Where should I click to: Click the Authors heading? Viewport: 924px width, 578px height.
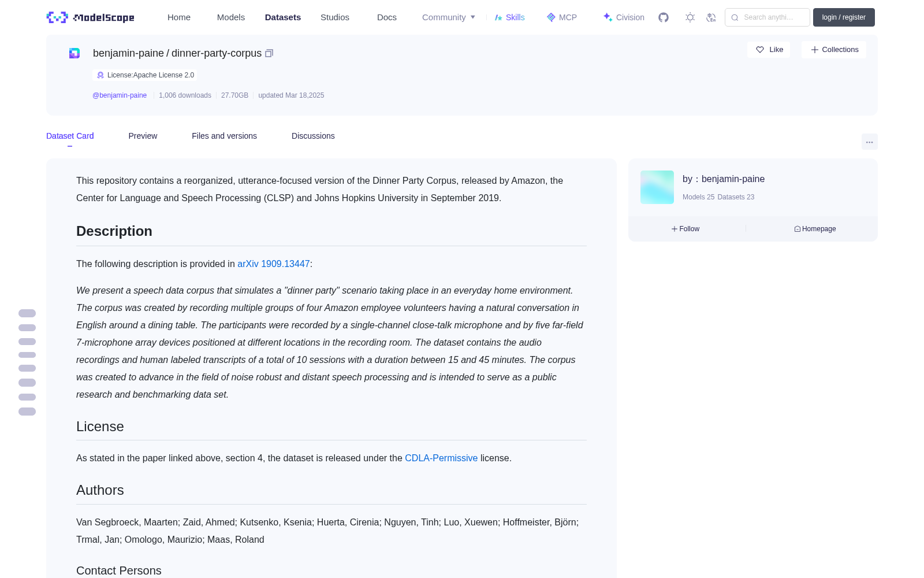coord(100,490)
